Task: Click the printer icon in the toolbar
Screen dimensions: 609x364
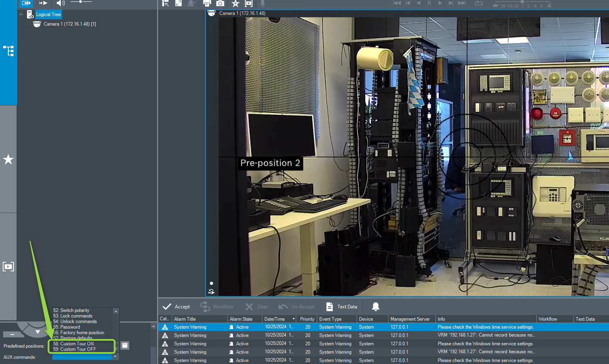Action: click(207, 3)
